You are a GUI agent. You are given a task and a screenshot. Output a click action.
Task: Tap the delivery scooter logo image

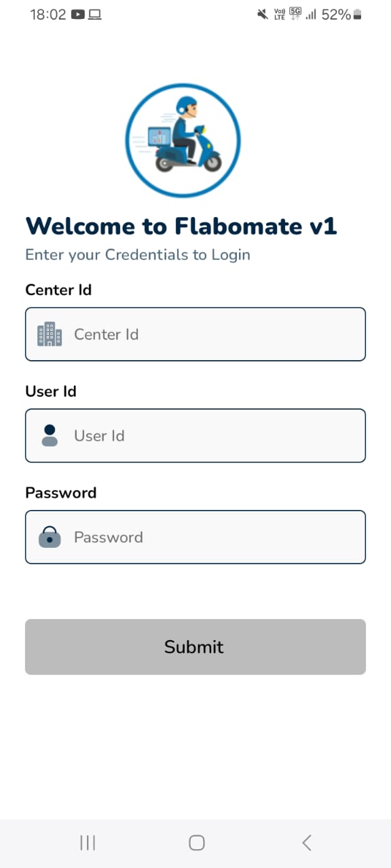(183, 141)
